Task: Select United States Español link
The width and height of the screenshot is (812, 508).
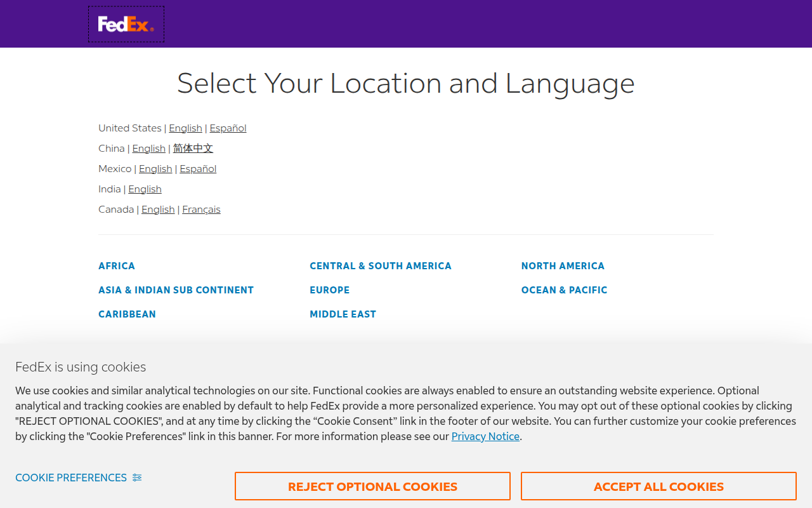Action: point(228,128)
